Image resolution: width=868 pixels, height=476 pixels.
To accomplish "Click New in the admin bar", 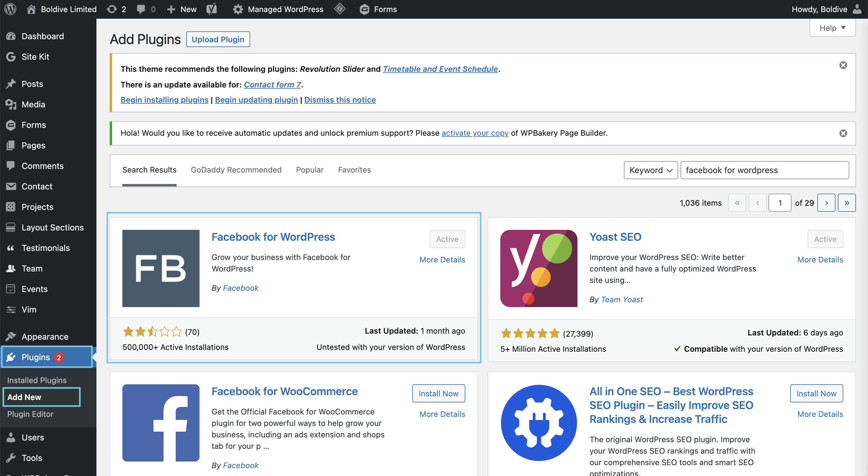I will [182, 9].
